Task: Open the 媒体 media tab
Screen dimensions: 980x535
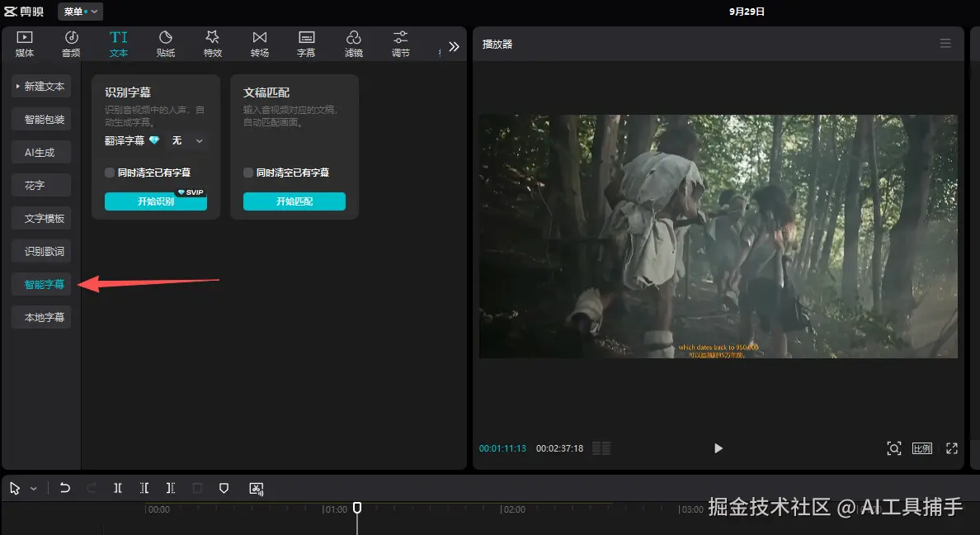Action: coord(25,44)
